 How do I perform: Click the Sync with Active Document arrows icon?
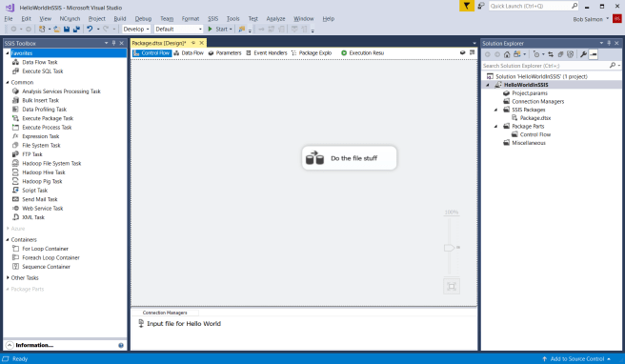tap(551, 54)
